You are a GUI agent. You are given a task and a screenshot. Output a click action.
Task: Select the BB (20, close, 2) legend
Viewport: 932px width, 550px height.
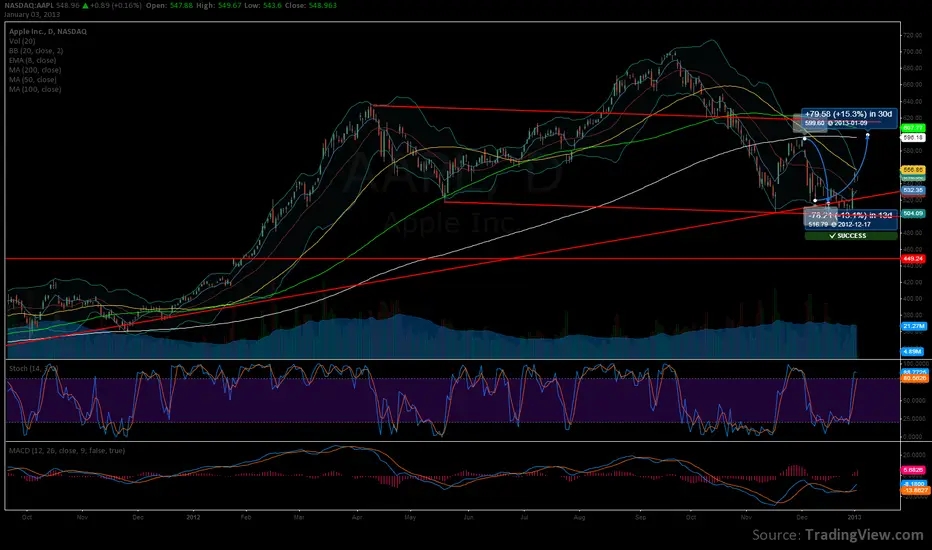[36, 51]
